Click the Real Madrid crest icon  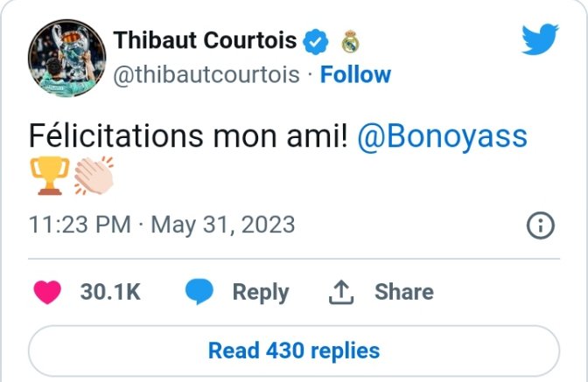point(349,41)
